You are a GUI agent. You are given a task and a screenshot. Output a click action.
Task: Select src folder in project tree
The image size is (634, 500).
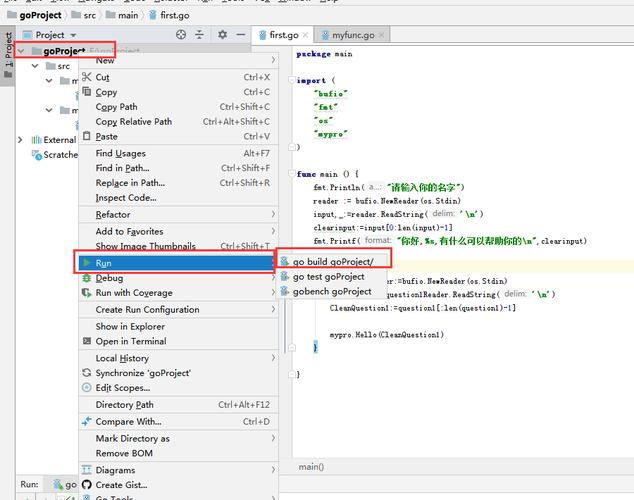coord(58,66)
